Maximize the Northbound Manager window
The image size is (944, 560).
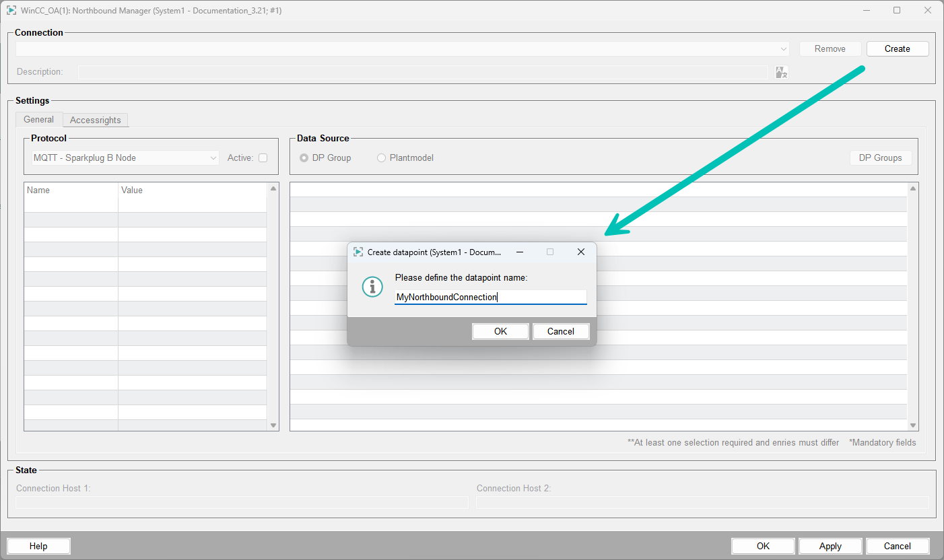897,10
